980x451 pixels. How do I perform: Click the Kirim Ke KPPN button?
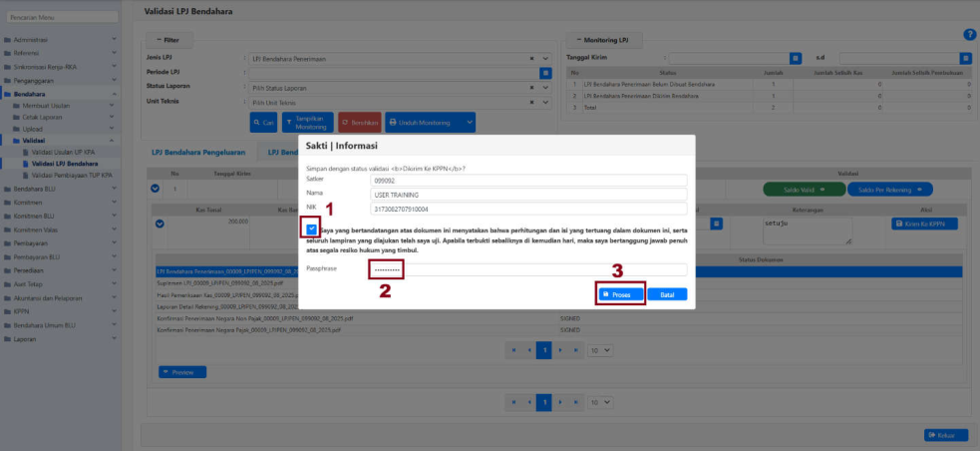[x=926, y=224]
